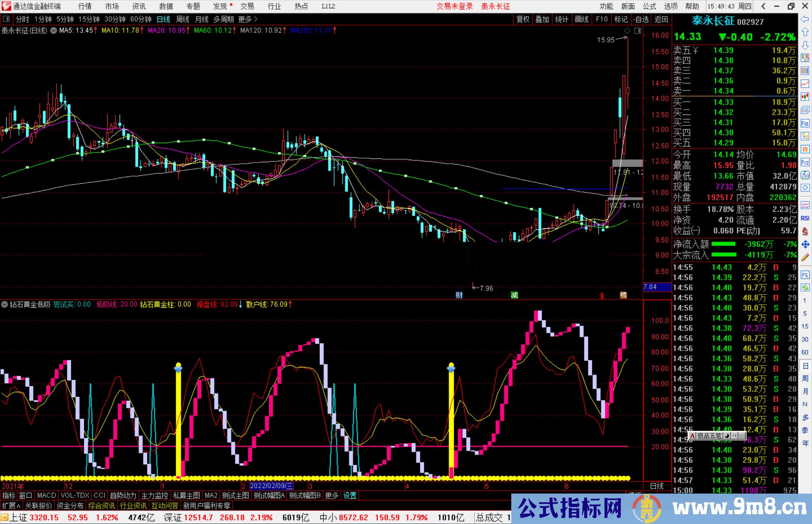The image size is (812, 524).
Task: Click the candlestick chart sidebar icon
Action: pyautogui.click(x=805, y=97)
